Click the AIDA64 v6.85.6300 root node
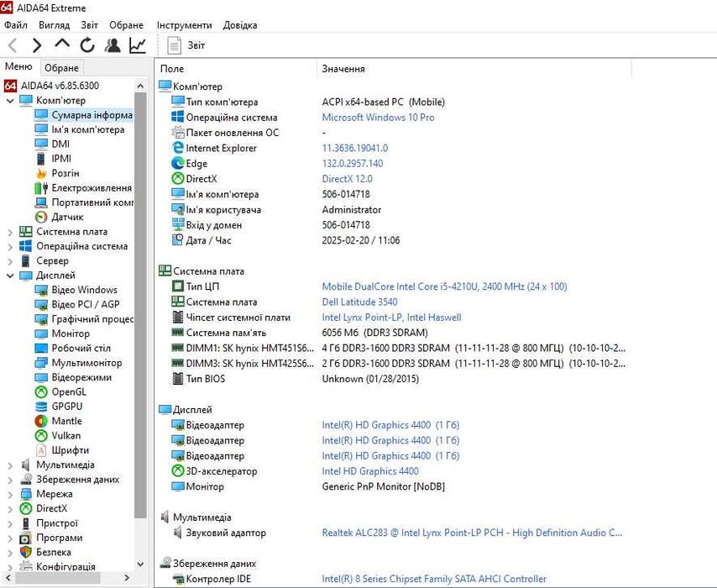The image size is (717, 588). coord(60,86)
